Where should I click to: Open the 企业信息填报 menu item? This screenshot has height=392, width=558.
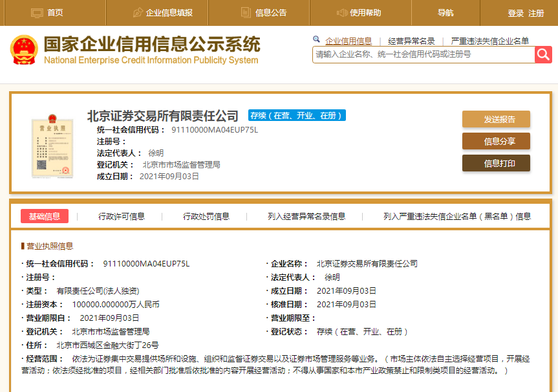tap(169, 13)
